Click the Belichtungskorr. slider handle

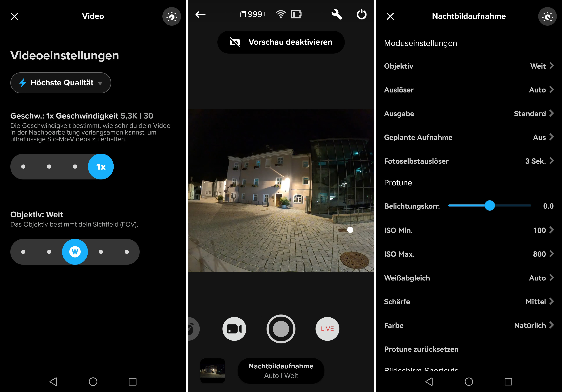[490, 206]
